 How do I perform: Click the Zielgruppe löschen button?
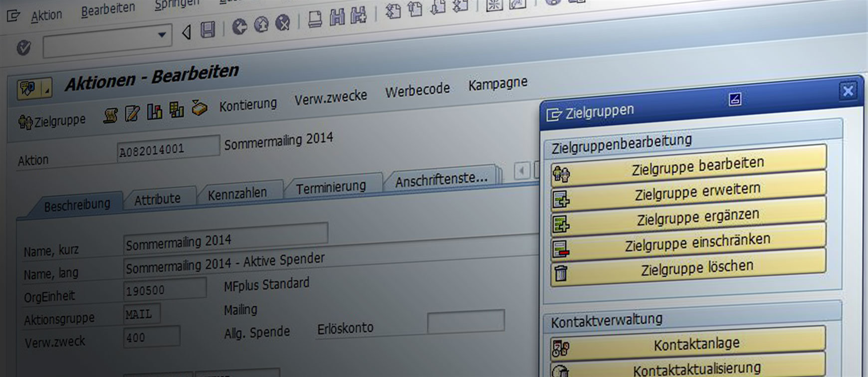point(688,268)
